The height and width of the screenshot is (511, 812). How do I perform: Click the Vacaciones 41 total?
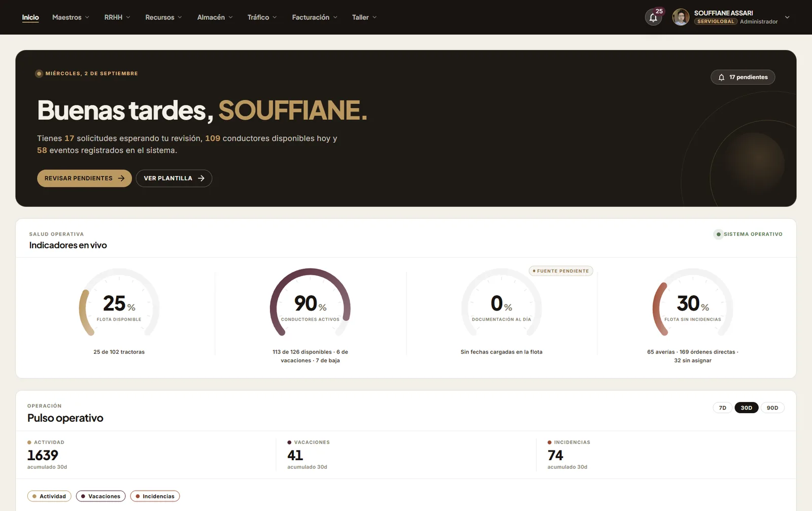coord(295,455)
